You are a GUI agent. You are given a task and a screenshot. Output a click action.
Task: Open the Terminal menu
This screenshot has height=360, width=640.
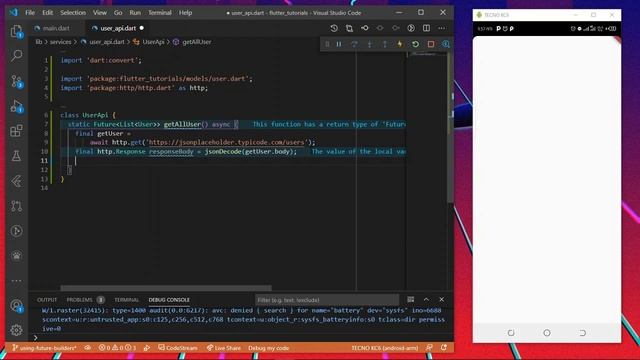(x=160, y=13)
